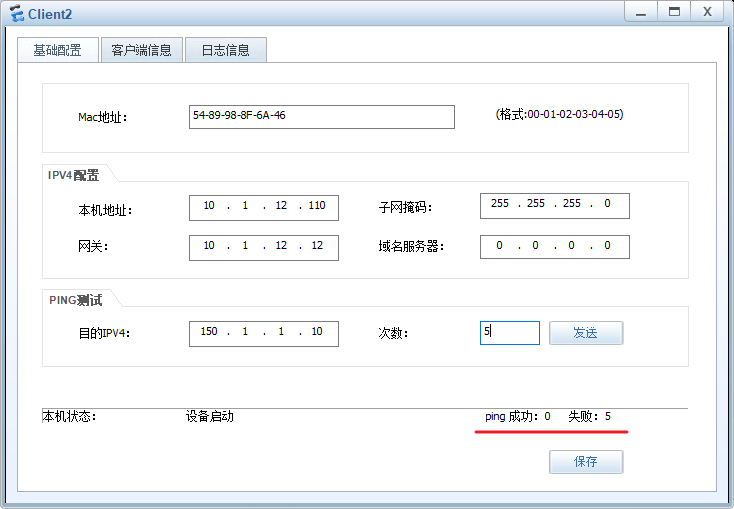This screenshot has height=509, width=734.
Task: Click the PING测试 group label
Action: (x=75, y=300)
